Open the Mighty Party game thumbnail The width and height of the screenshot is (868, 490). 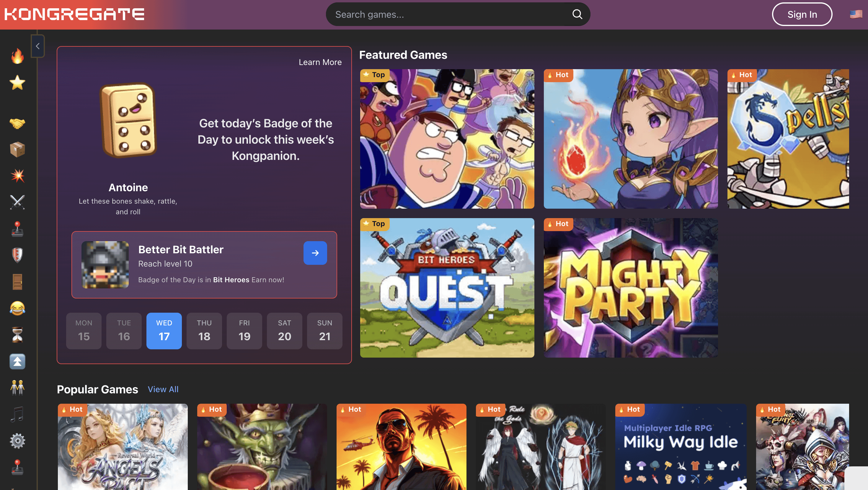(630, 288)
